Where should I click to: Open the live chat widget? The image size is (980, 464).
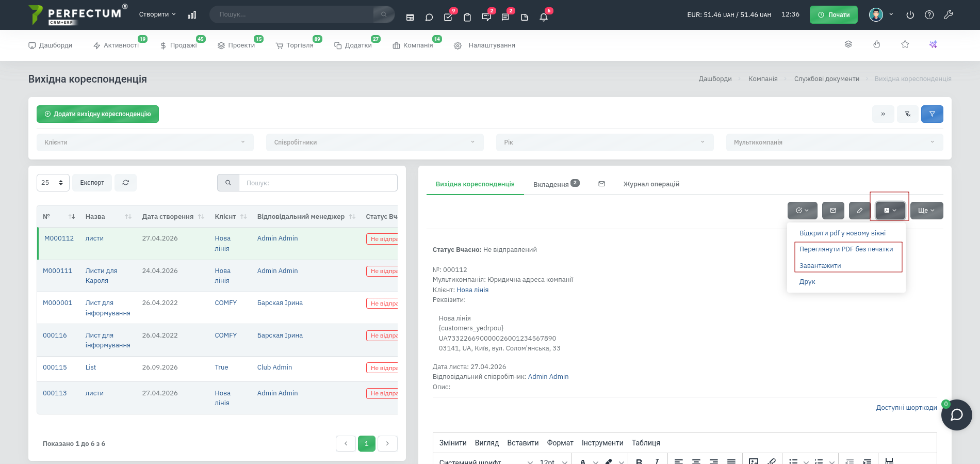[957, 415]
